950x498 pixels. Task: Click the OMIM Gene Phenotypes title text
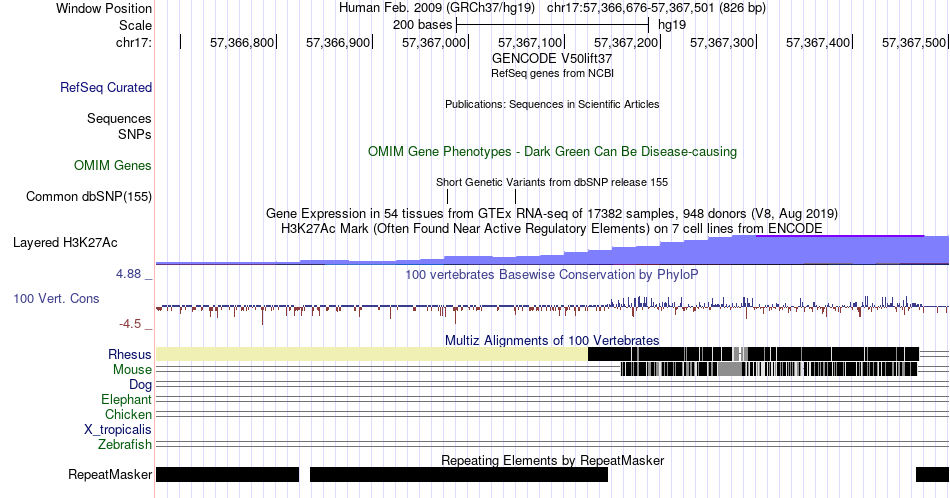[552, 151]
